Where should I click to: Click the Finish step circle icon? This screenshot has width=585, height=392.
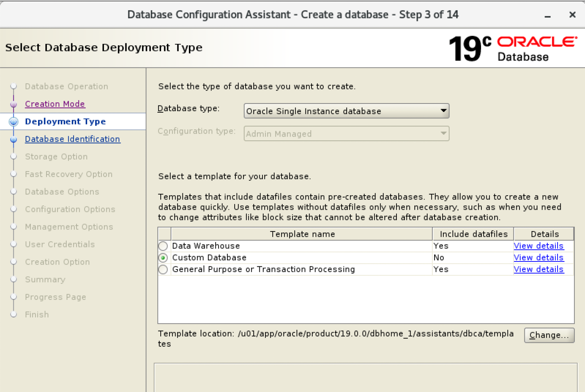click(14, 314)
